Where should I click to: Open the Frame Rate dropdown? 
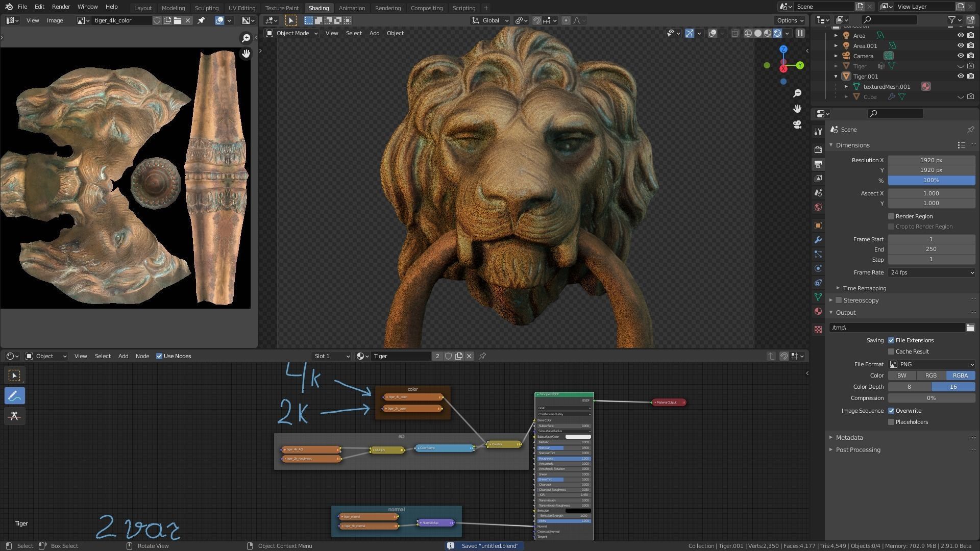(x=932, y=272)
